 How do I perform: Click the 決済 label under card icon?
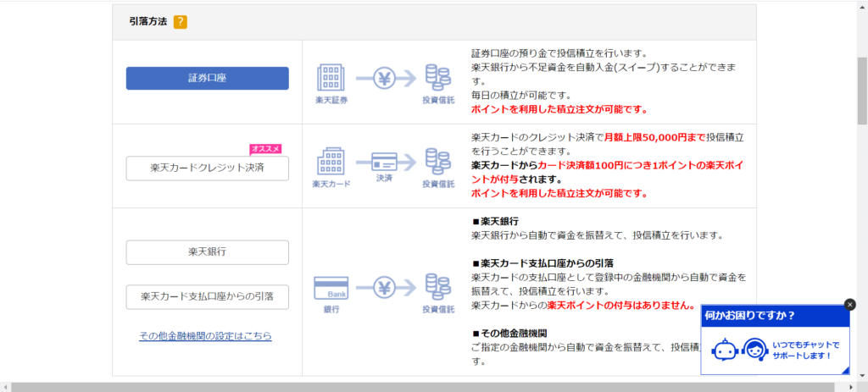[x=384, y=179]
